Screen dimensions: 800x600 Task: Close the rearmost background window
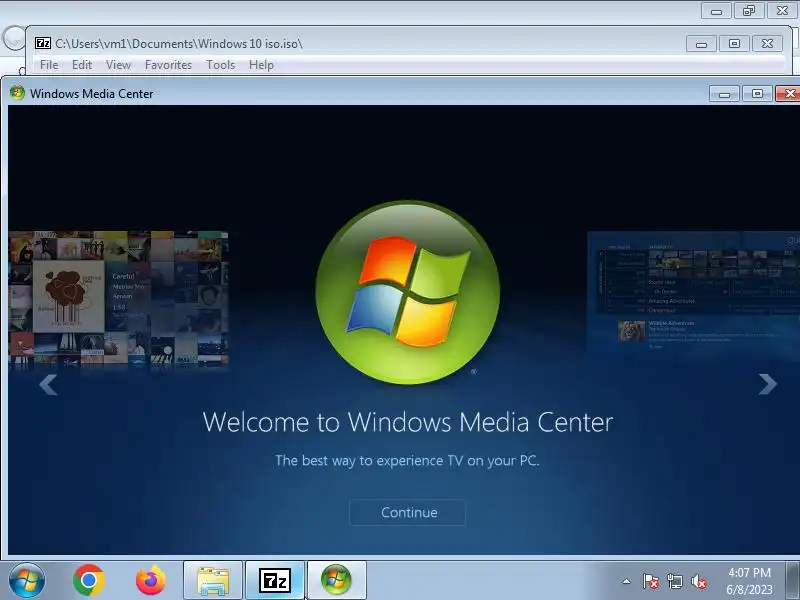point(782,11)
